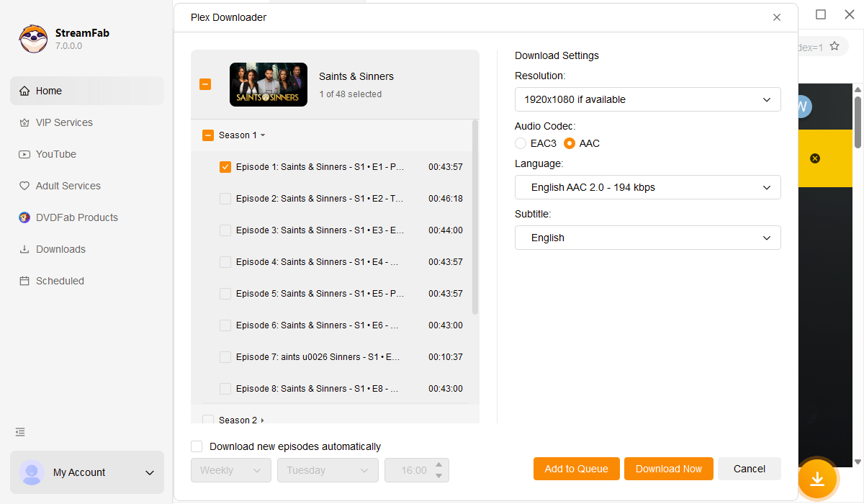Check Episode 2 of Saints & Sinners
Image resolution: width=864 pixels, height=504 pixels.
225,198
